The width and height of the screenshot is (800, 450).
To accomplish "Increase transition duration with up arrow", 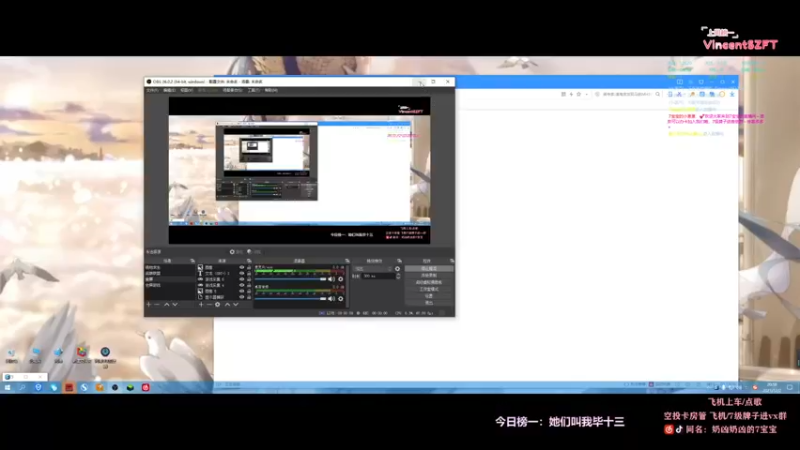I will click(x=398, y=274).
